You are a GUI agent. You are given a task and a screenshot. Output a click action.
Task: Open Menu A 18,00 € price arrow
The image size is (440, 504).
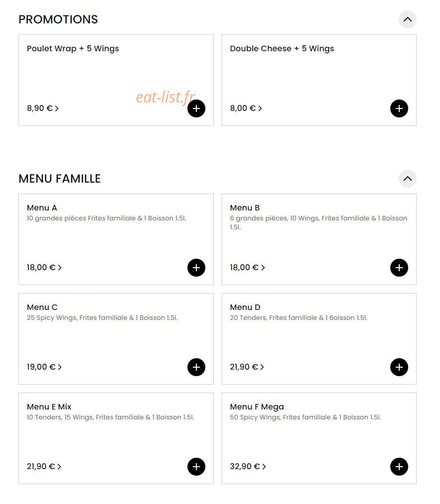[60, 268]
